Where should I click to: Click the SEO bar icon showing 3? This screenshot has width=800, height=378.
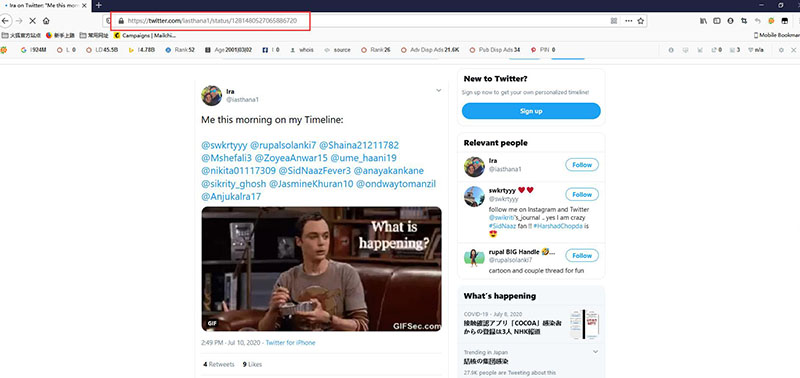coord(735,50)
